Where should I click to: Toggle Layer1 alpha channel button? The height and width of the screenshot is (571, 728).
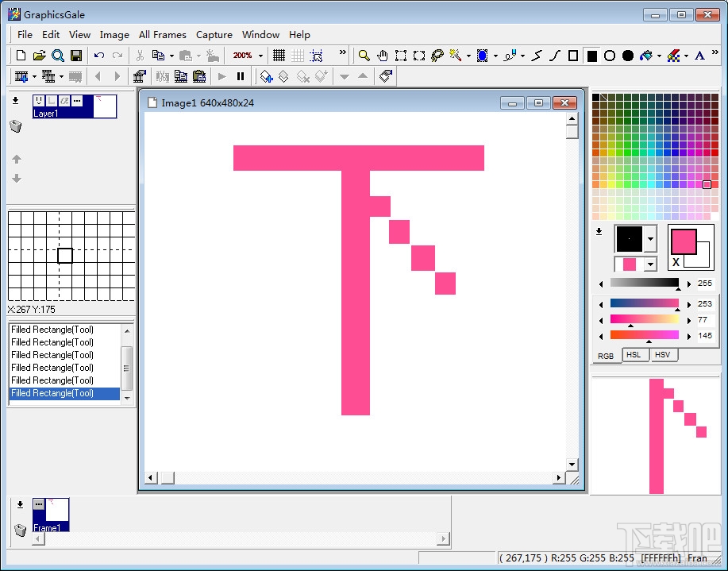(x=64, y=101)
